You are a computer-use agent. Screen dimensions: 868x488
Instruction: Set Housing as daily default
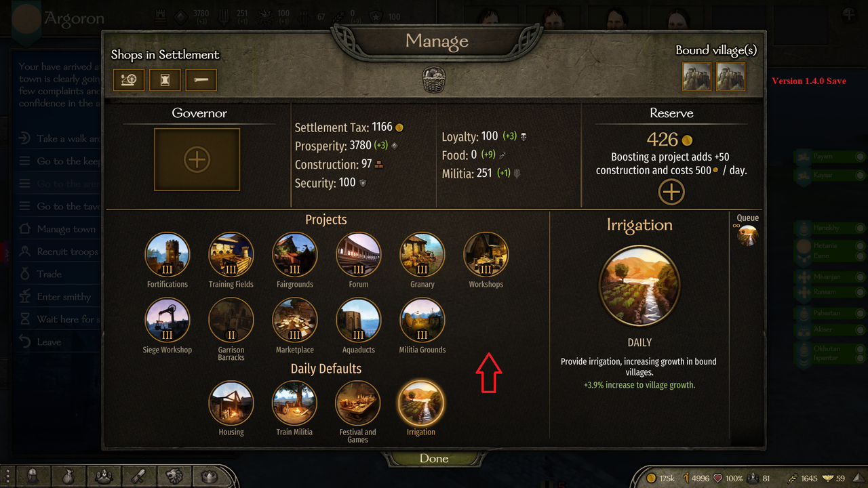coord(231,403)
